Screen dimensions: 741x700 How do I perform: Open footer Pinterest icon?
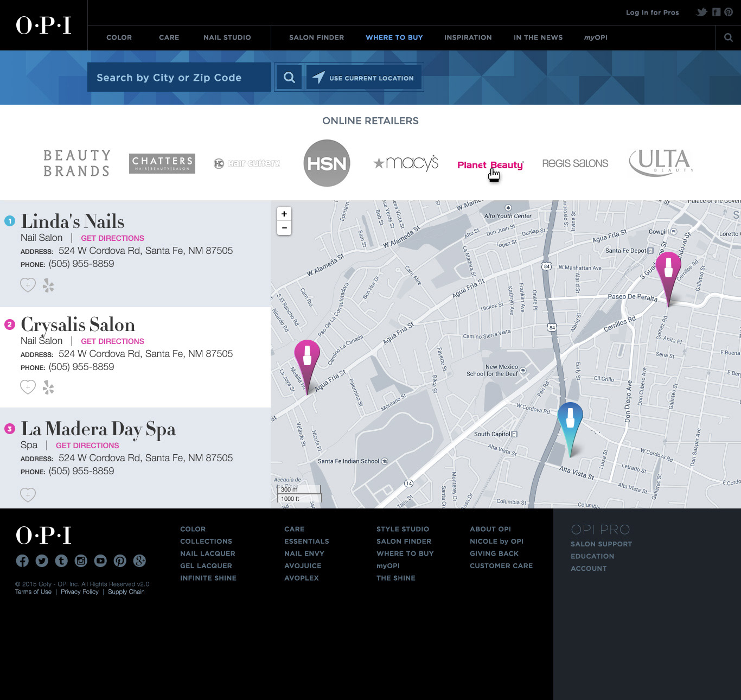coord(120,561)
